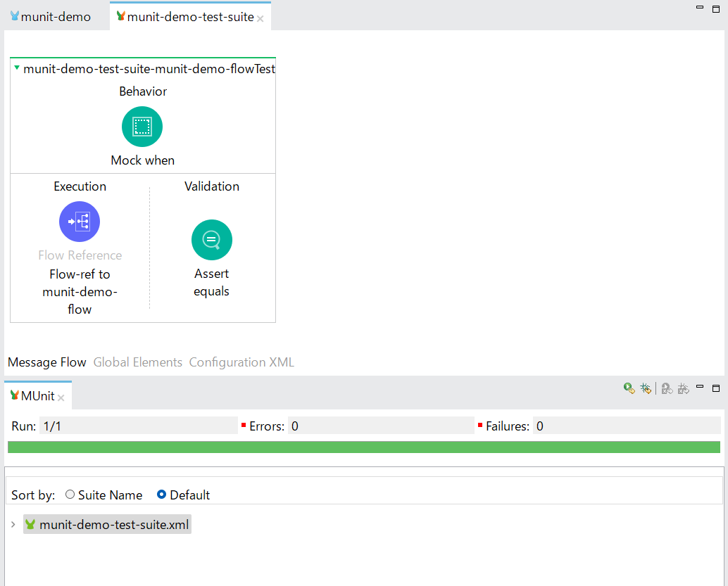Switch to Configuration XML view
The height and width of the screenshot is (586, 728).
click(241, 362)
